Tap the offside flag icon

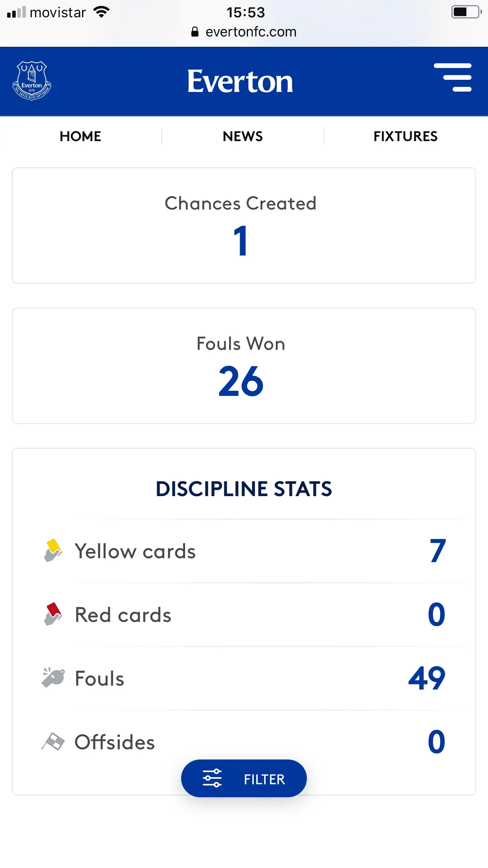point(53,742)
